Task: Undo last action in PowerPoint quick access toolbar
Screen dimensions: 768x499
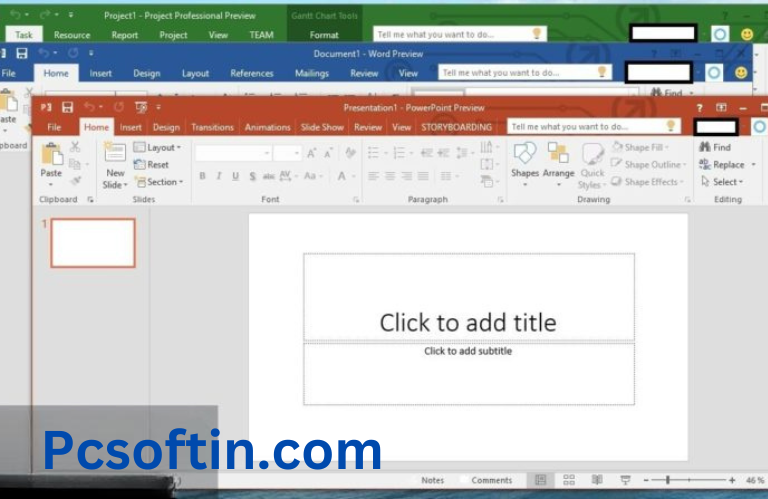Action: (x=89, y=107)
